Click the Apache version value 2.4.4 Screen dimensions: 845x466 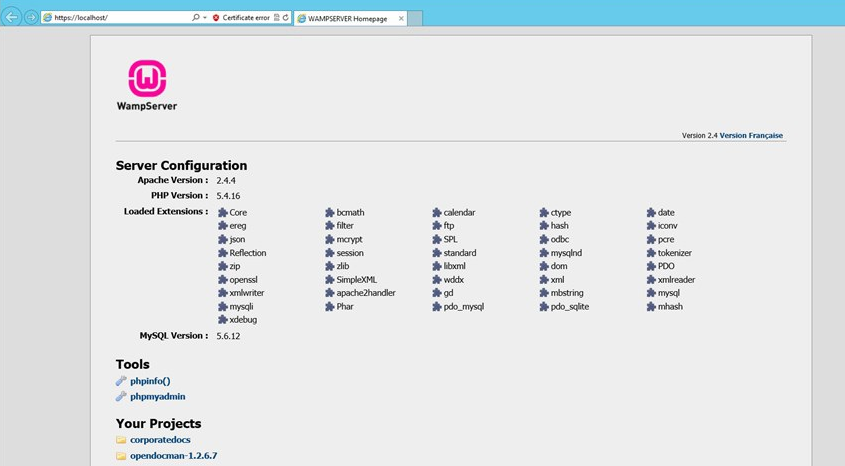226,180
